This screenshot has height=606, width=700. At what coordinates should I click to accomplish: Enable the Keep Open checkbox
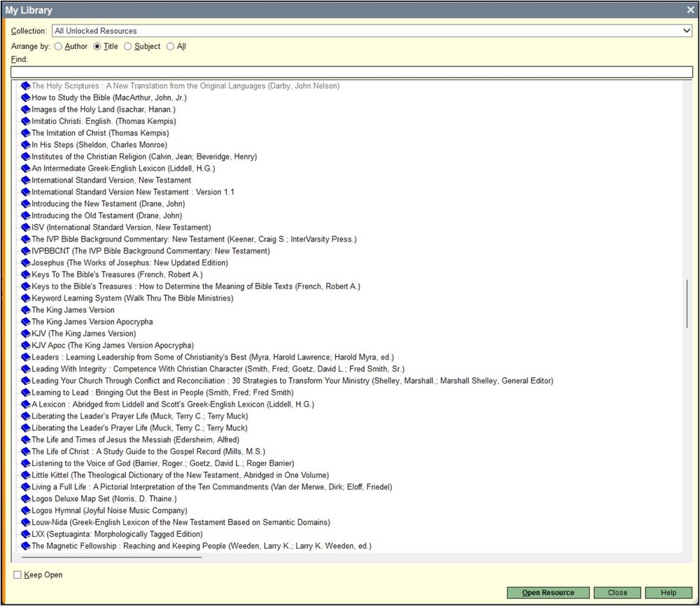pyautogui.click(x=17, y=574)
